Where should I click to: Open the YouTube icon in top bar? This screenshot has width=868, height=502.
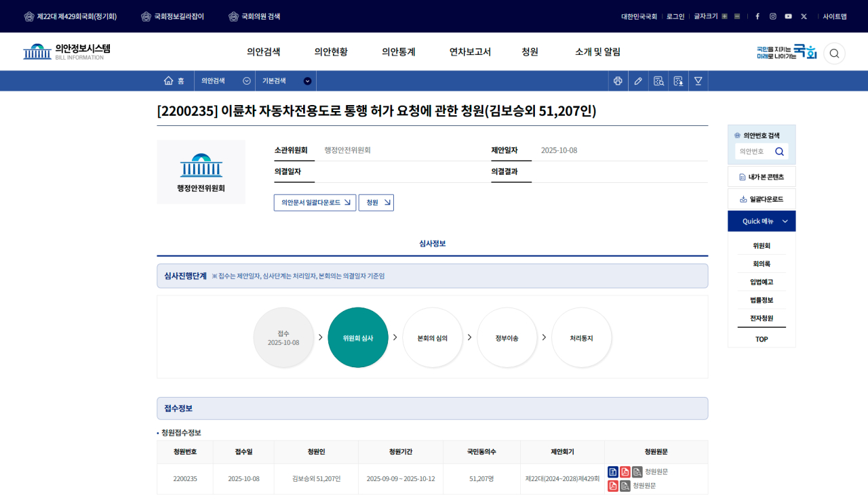[x=788, y=16]
